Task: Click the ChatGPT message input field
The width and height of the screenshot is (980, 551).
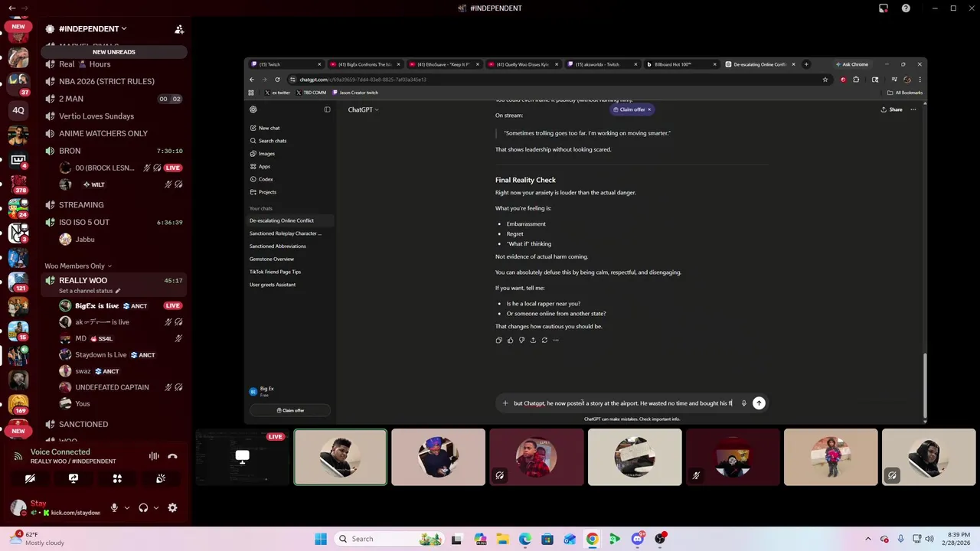Action: point(622,403)
